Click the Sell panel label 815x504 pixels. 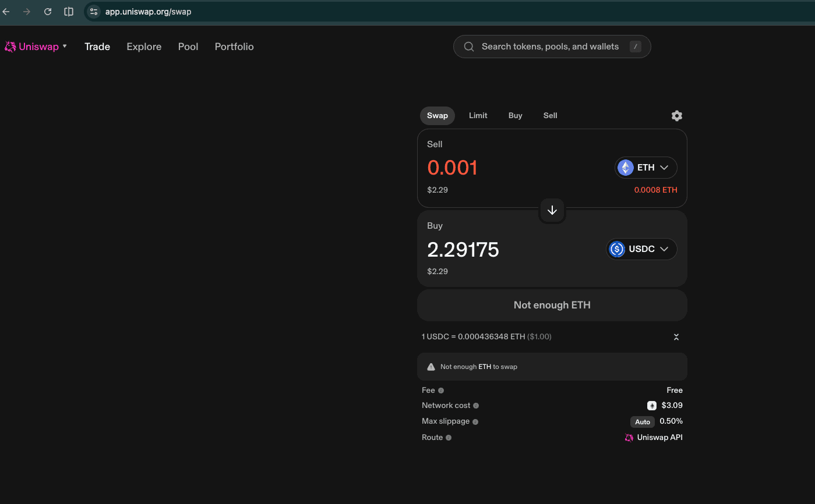click(x=435, y=144)
